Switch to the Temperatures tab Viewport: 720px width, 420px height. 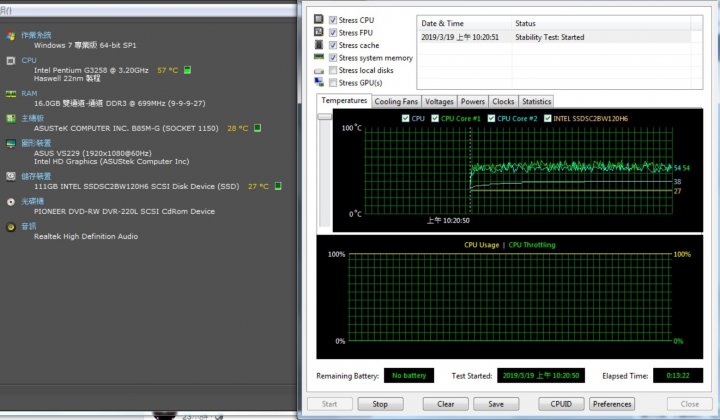[x=344, y=101]
